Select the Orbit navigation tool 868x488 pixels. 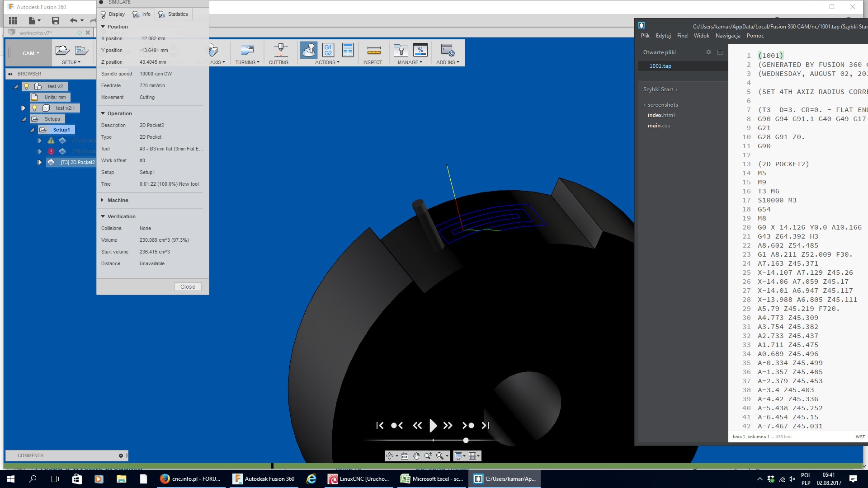(390, 456)
